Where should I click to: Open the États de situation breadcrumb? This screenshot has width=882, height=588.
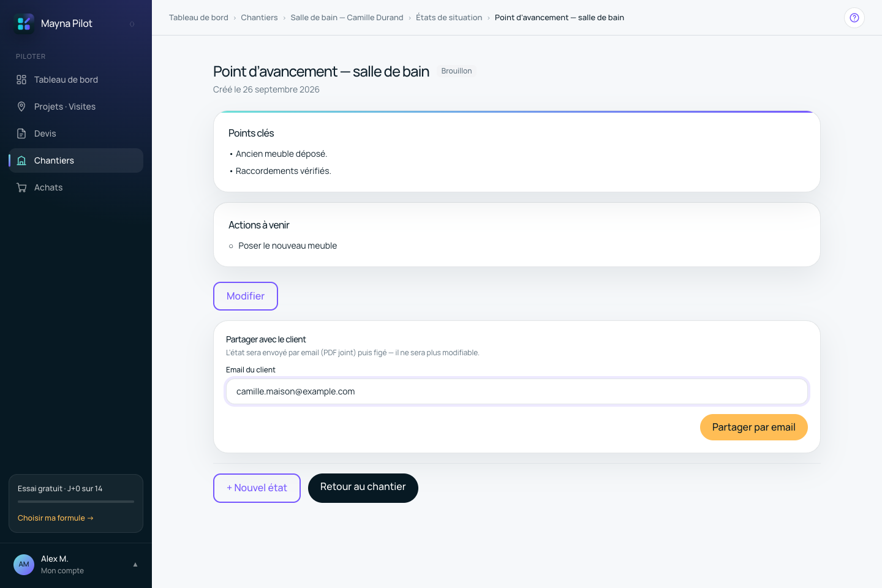pyautogui.click(x=449, y=18)
